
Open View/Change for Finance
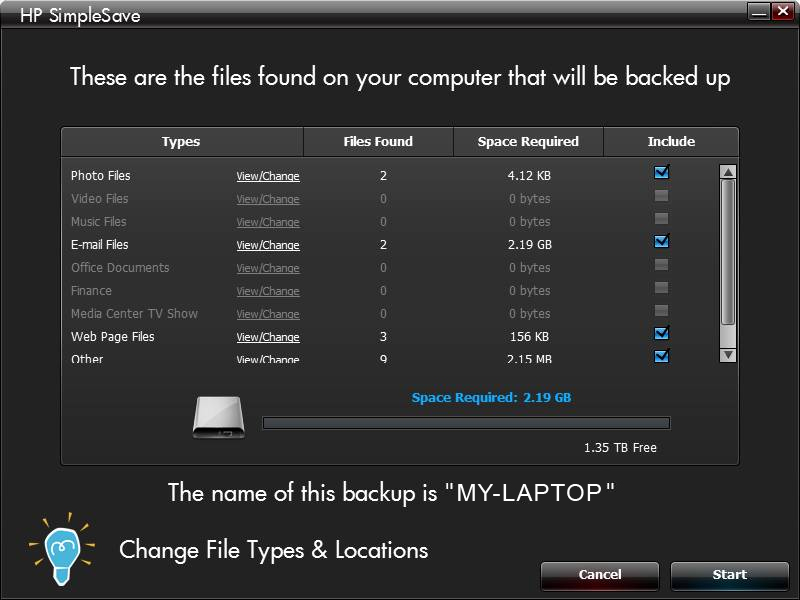coord(268,291)
